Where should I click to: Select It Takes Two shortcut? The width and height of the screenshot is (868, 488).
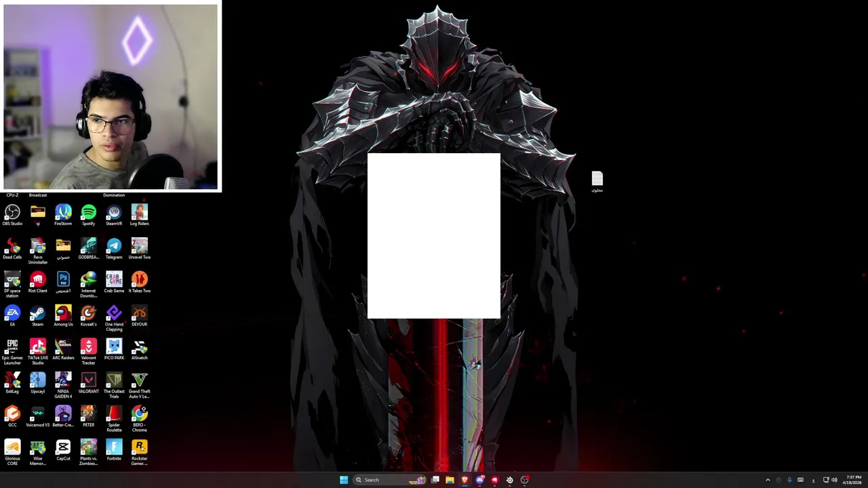point(139,283)
